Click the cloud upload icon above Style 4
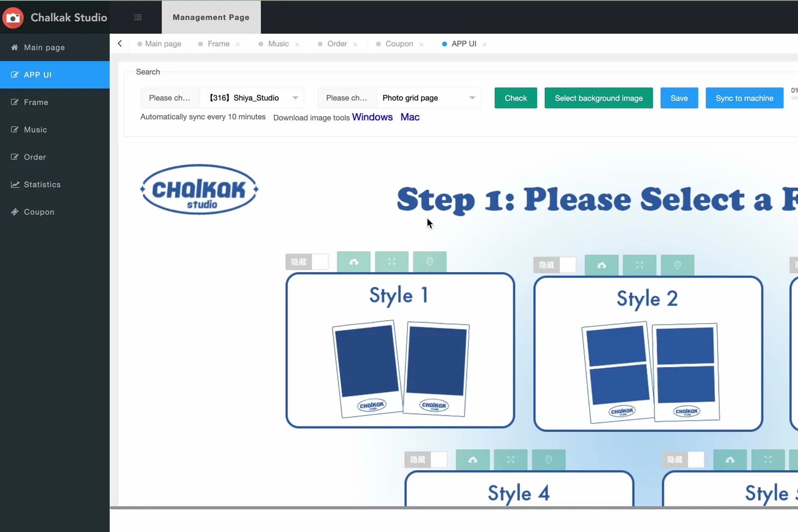The height and width of the screenshot is (532, 798). [x=473, y=460]
